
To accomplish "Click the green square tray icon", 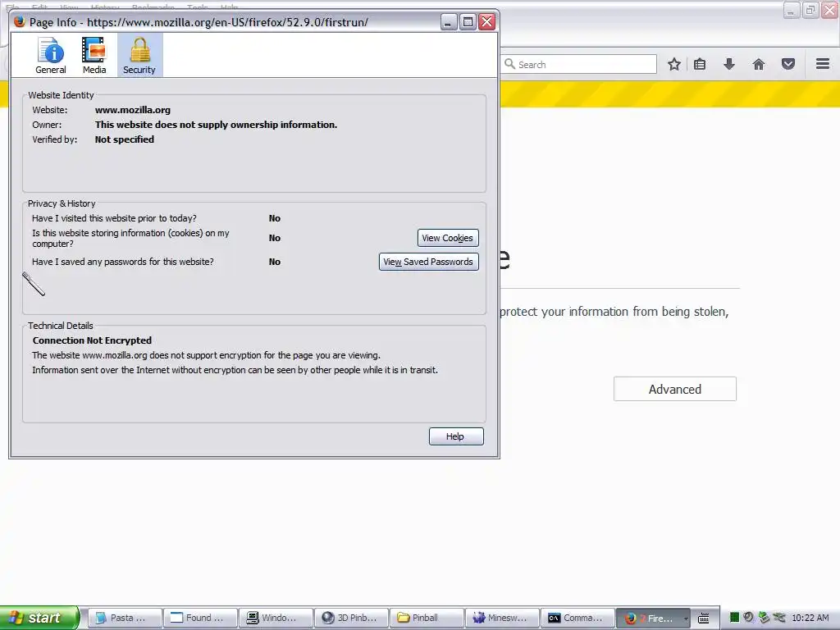I will tap(734, 617).
